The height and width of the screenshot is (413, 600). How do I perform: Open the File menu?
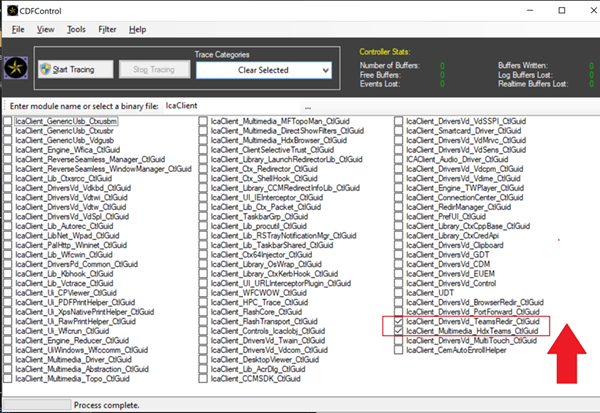18,29
